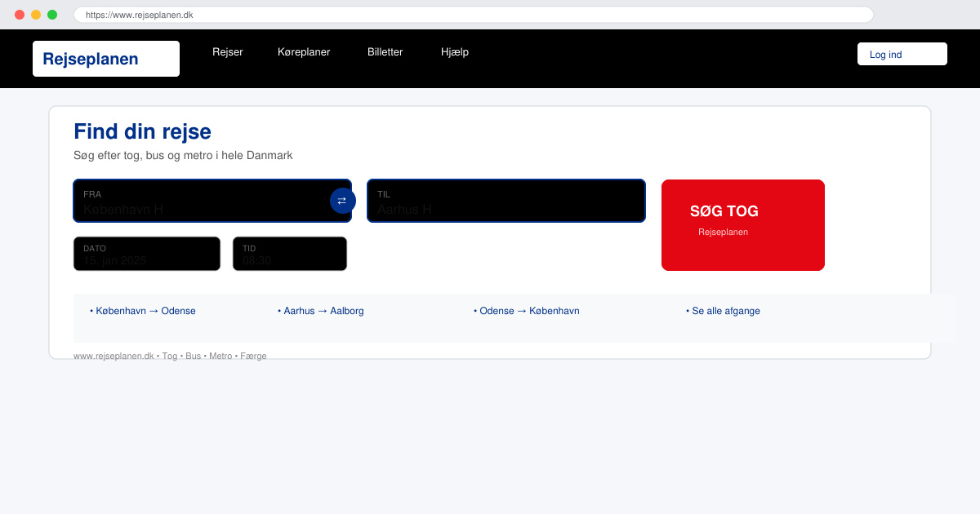
Task: Open the Se alle afgange link
Action: (723, 311)
